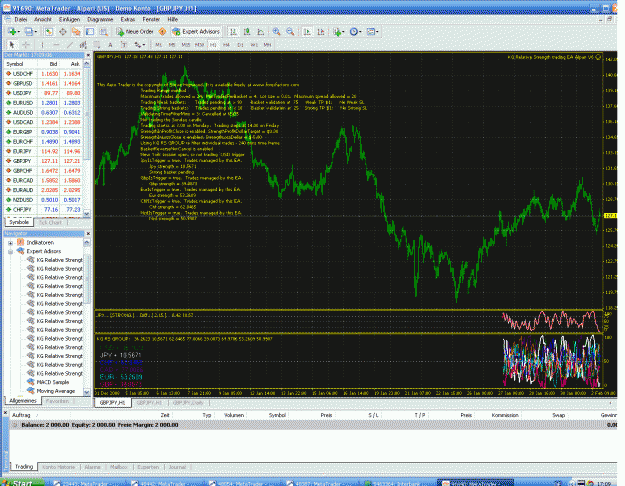Image resolution: width=625 pixels, height=486 pixels.
Task: Toggle the Market Watch panel icon
Action: pyautogui.click(x=49, y=31)
